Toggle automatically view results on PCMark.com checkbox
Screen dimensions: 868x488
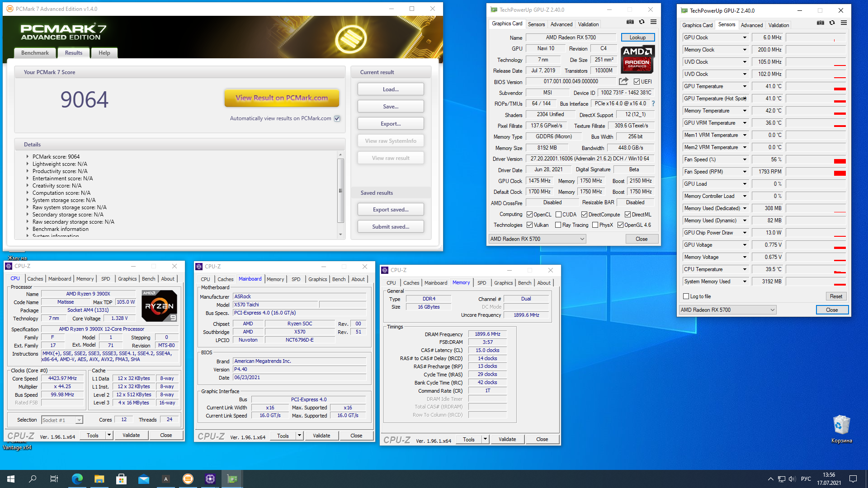click(x=337, y=119)
